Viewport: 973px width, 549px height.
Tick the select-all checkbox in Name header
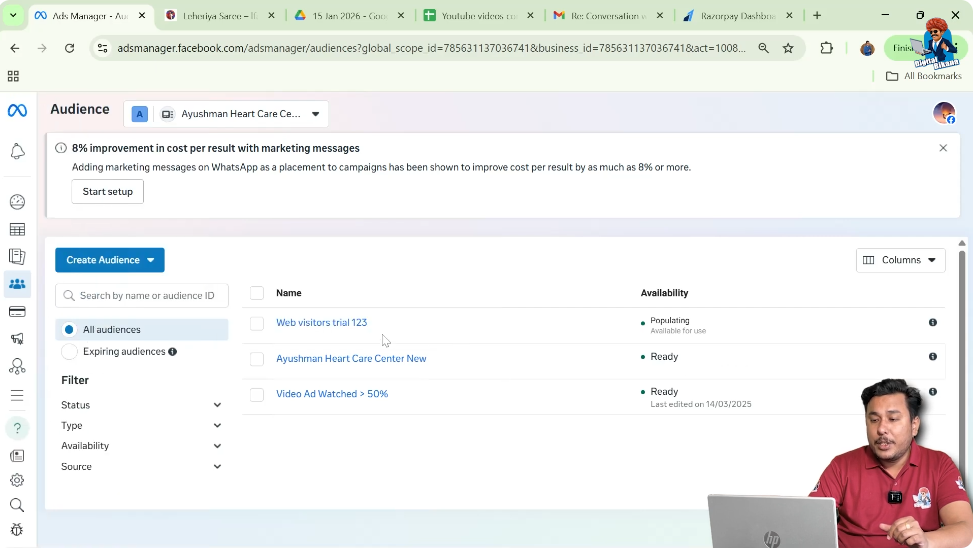pos(257,293)
